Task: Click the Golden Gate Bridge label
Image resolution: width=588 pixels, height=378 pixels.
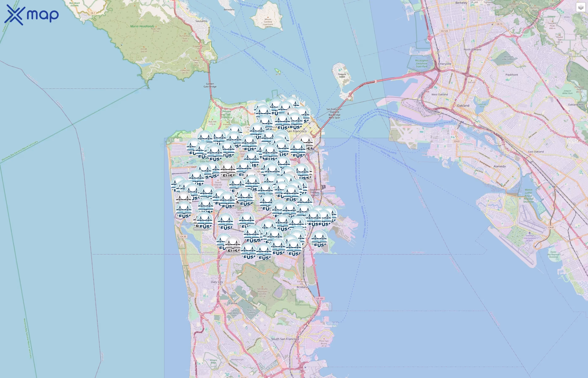Action: 210,85
